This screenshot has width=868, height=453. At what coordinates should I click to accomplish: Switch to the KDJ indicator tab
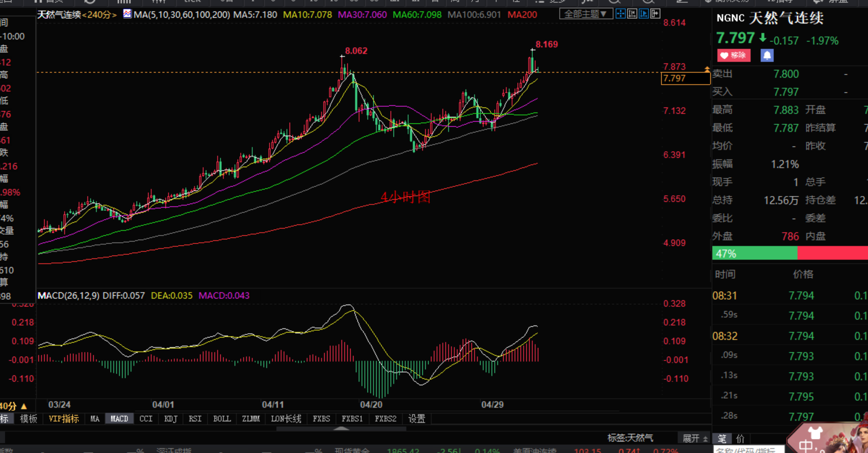(170, 419)
